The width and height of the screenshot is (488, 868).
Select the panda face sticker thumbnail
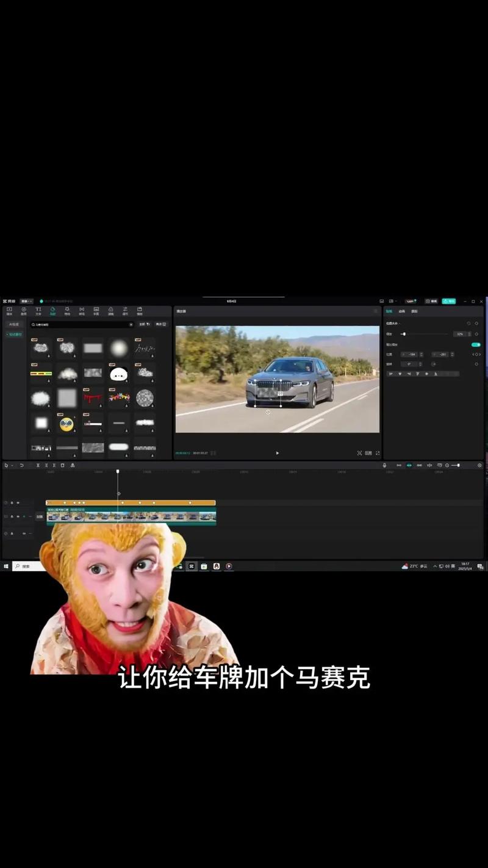118,373
